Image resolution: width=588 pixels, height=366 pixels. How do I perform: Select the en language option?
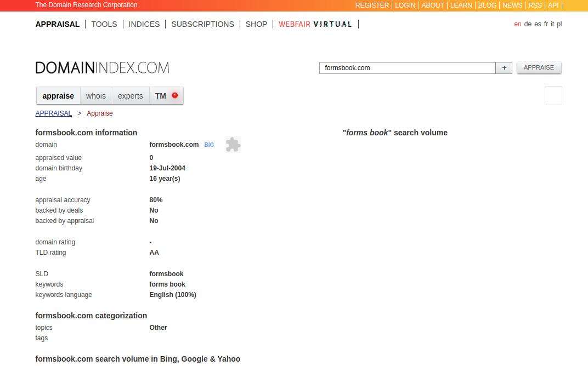click(x=517, y=24)
